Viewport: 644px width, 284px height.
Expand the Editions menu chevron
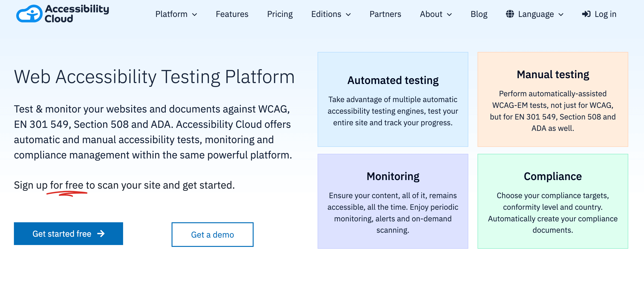[348, 15]
